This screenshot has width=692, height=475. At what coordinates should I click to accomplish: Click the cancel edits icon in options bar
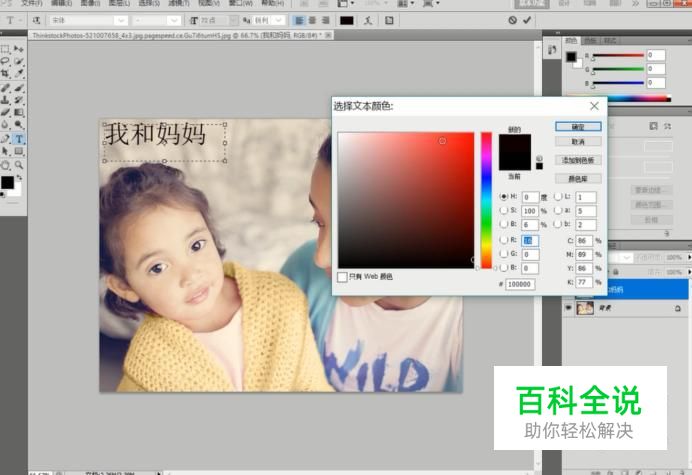(513, 20)
